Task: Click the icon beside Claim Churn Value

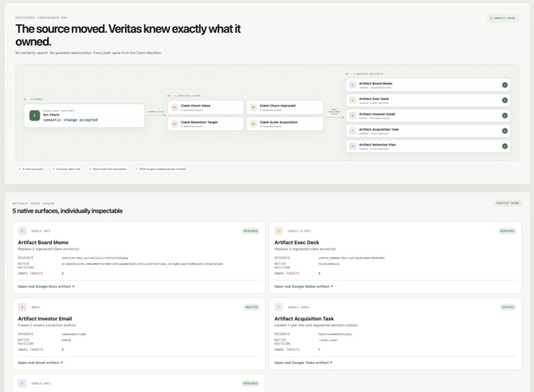Action: [175, 107]
